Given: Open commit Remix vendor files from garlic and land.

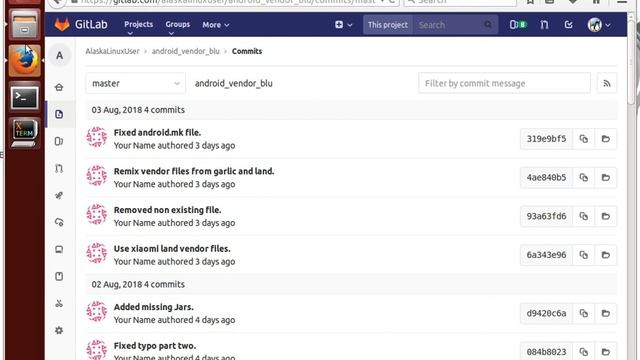Looking at the screenshot, I should 194,171.
